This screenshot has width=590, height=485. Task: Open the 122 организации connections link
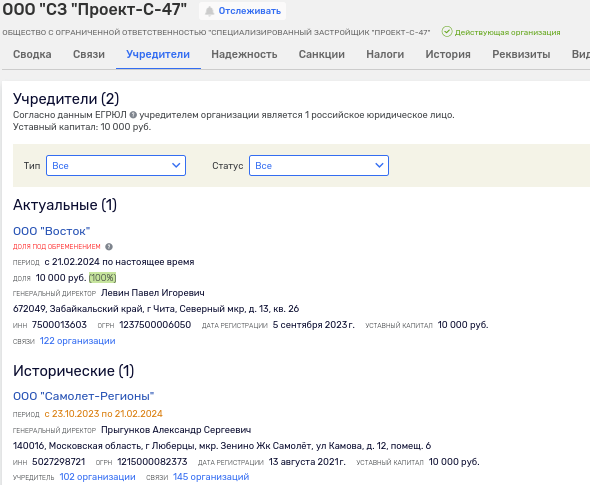(x=78, y=341)
